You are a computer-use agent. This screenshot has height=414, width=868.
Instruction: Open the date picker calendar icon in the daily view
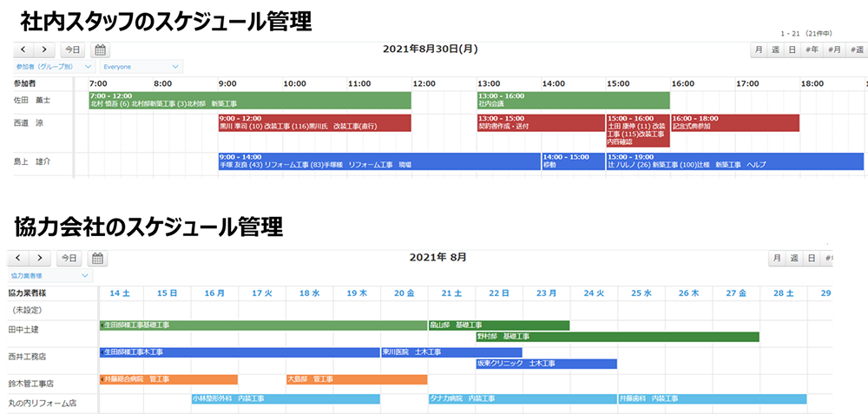coord(99,50)
